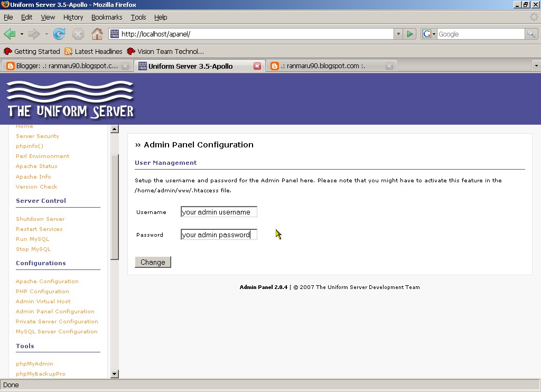Open the Tools menu
541x392 pixels.
[x=138, y=17]
